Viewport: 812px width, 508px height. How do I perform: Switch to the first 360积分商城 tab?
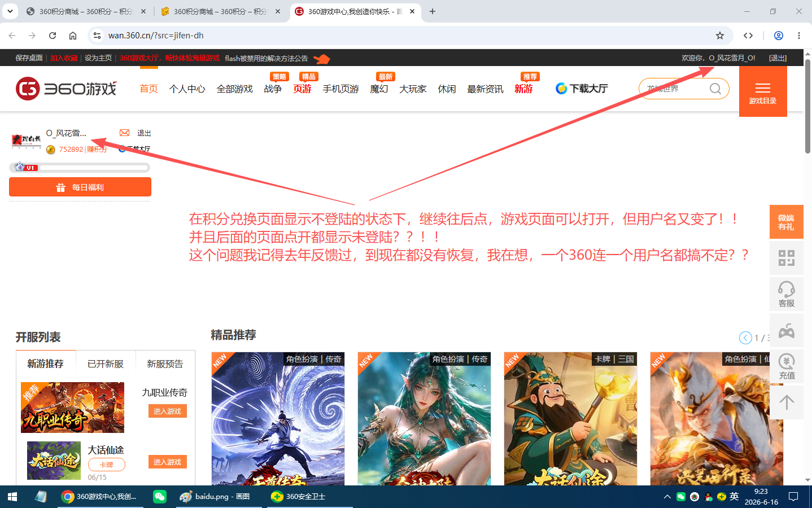(x=86, y=11)
